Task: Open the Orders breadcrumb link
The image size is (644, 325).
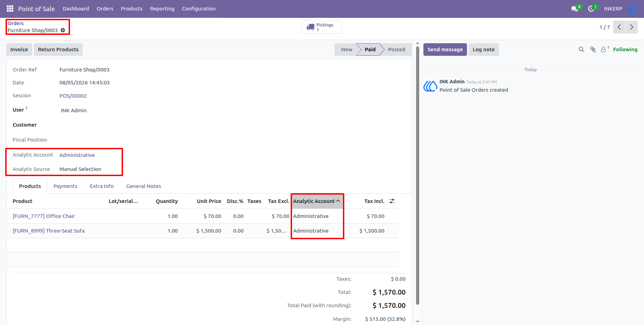Action: pos(16,23)
